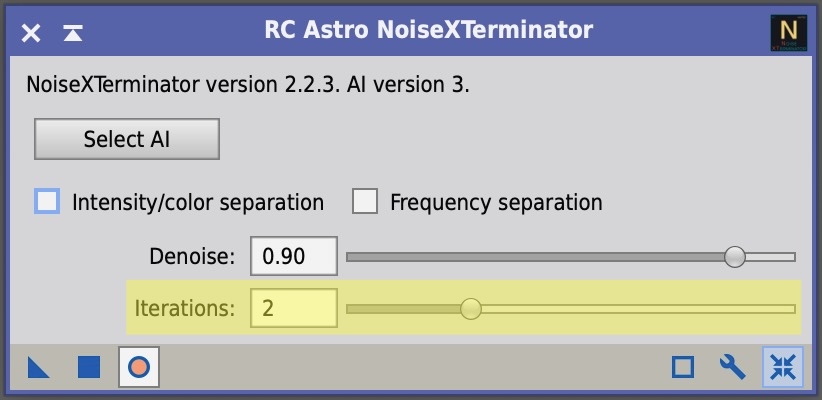Click the far right end of the Iterations slider track

(x=791, y=309)
